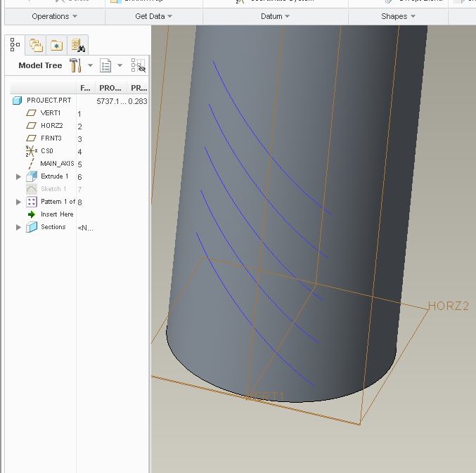Open the Model Tree tab icon

15,45
